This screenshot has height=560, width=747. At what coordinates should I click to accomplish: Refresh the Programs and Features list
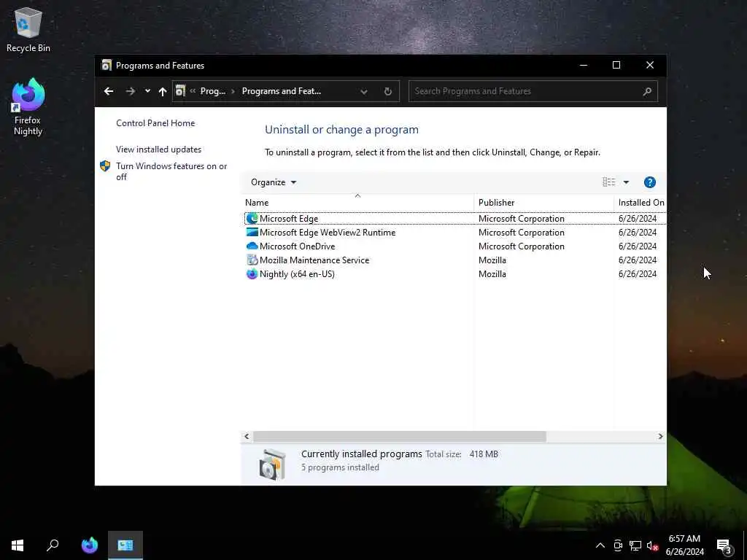[x=388, y=91]
